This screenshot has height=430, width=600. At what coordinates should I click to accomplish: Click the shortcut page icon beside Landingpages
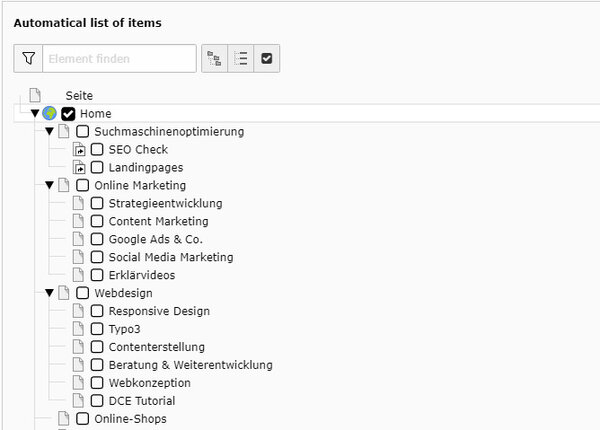[79, 168]
